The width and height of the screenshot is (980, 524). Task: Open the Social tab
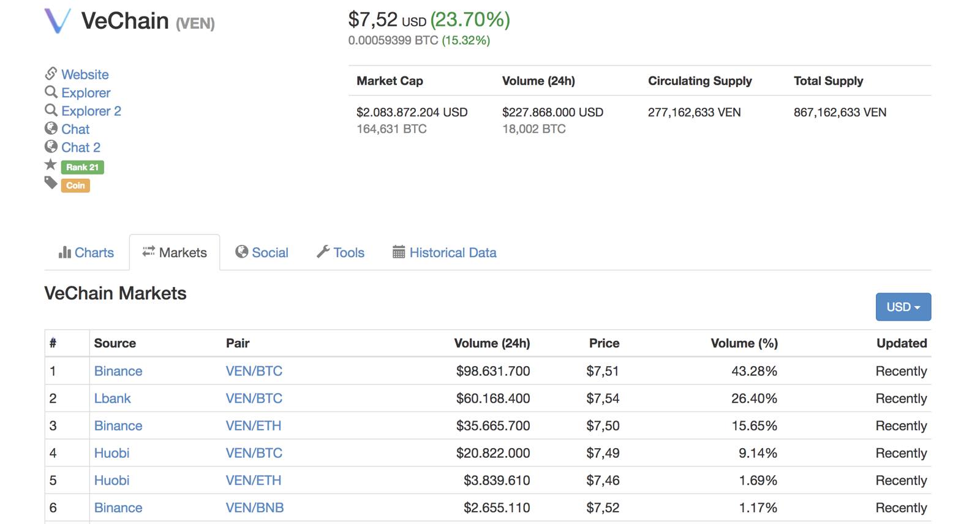point(262,252)
